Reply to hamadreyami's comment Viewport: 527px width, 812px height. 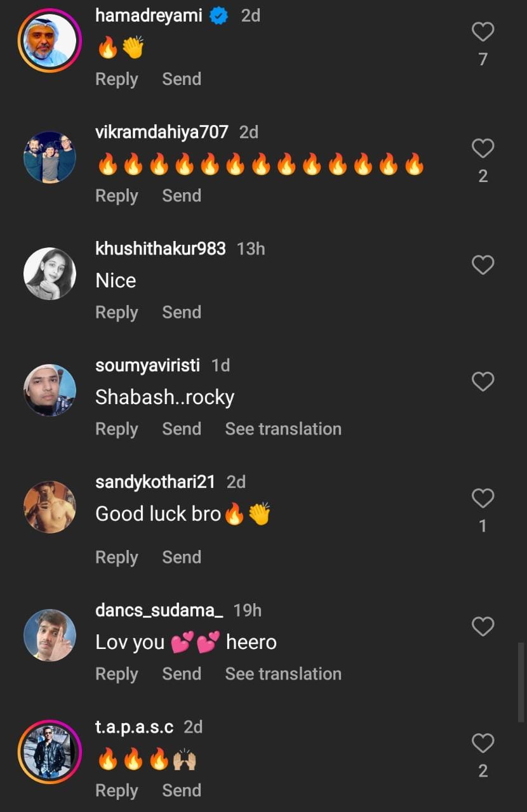[x=117, y=79]
